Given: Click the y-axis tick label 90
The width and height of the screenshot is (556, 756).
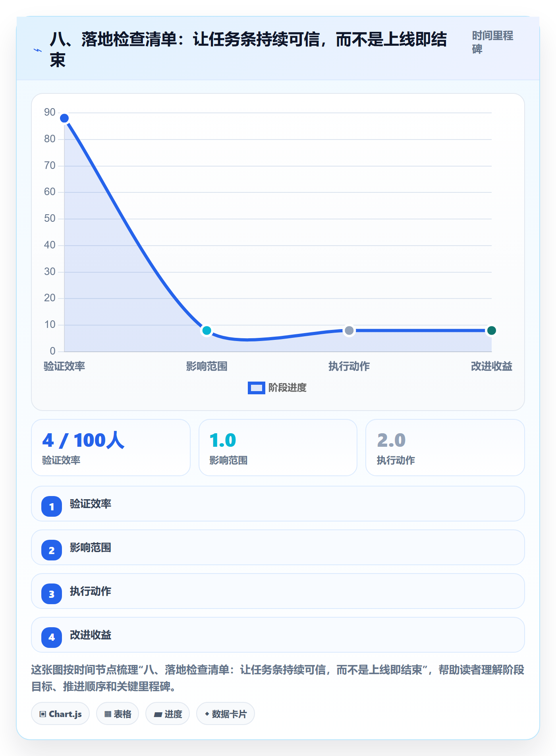Looking at the screenshot, I should [x=50, y=112].
